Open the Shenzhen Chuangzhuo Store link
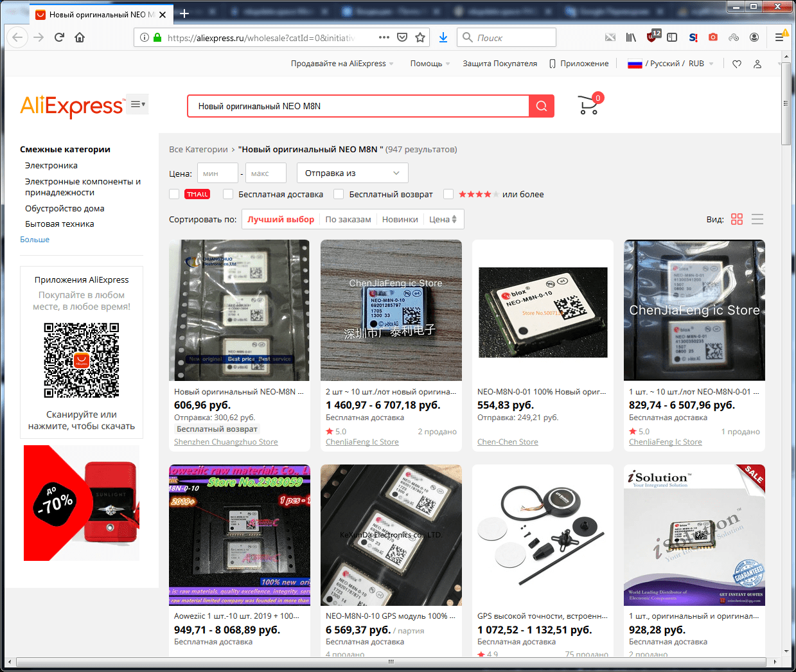Image resolution: width=796 pixels, height=672 pixels. pyautogui.click(x=226, y=442)
